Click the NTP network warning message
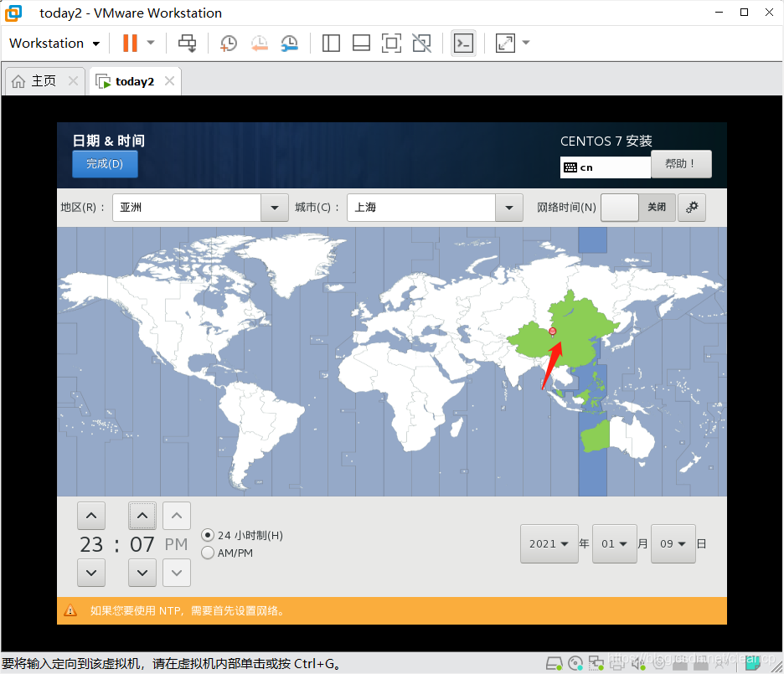Viewport: 784px width, 674px height. (188, 610)
